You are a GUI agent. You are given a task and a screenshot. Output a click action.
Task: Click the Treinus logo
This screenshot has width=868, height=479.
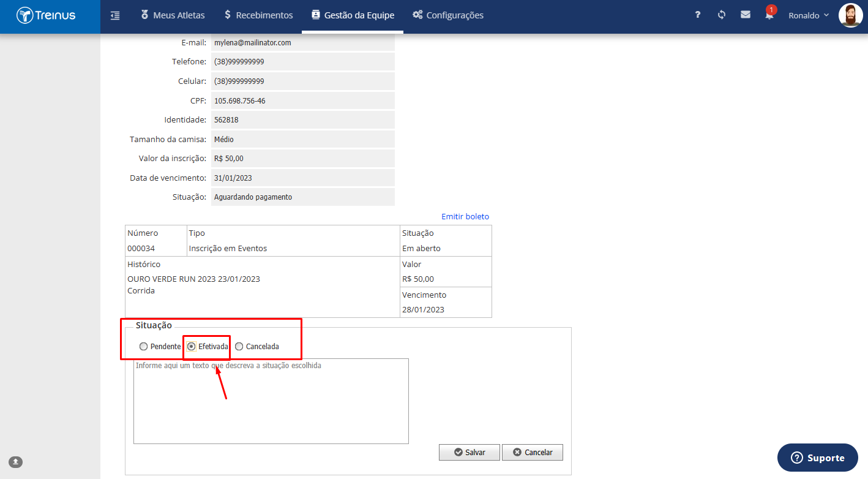[x=46, y=15]
